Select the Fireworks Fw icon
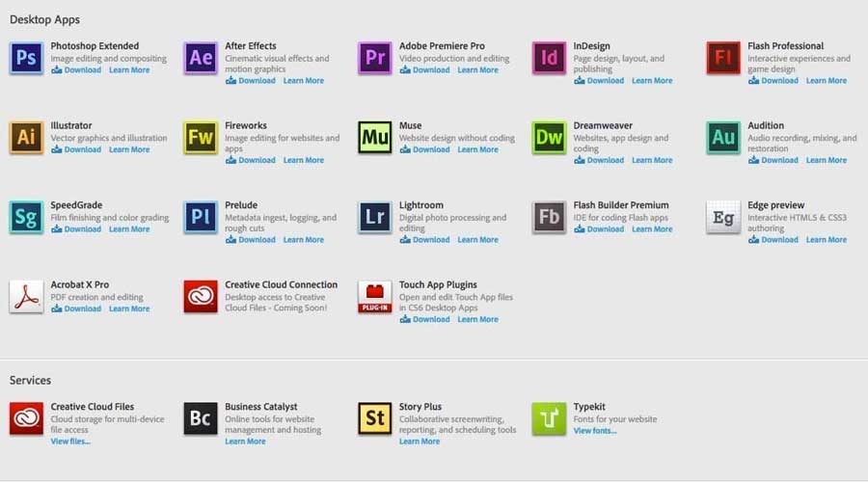 click(201, 137)
